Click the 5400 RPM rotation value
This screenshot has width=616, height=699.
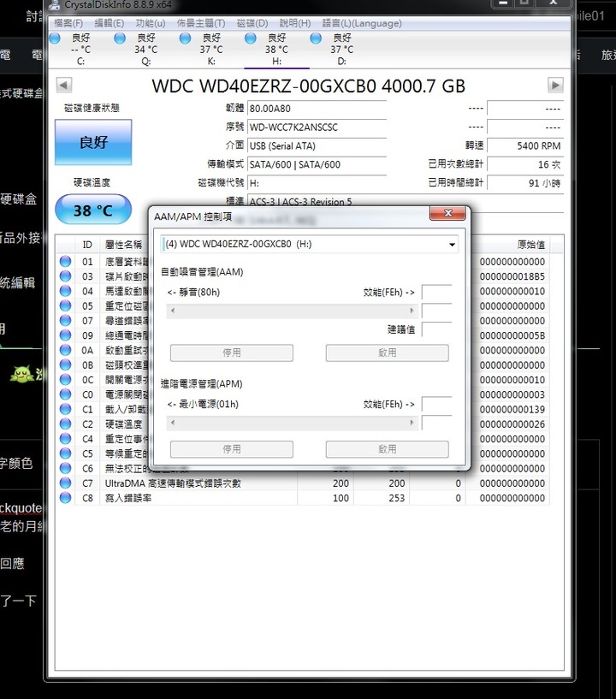coord(525,146)
